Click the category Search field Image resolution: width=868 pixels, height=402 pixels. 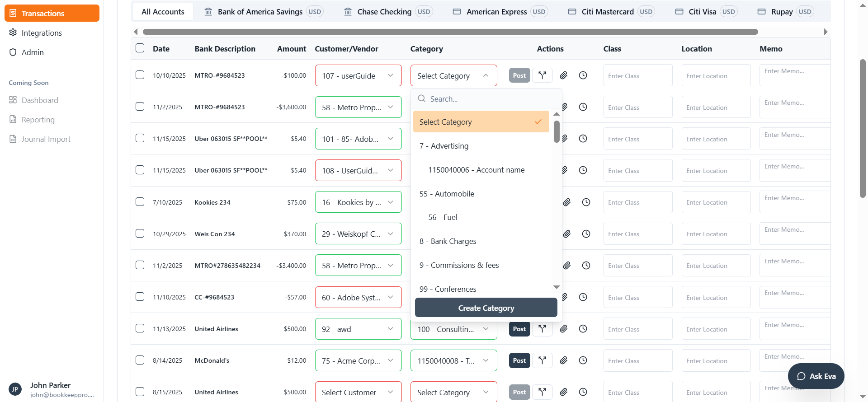pyautogui.click(x=488, y=99)
